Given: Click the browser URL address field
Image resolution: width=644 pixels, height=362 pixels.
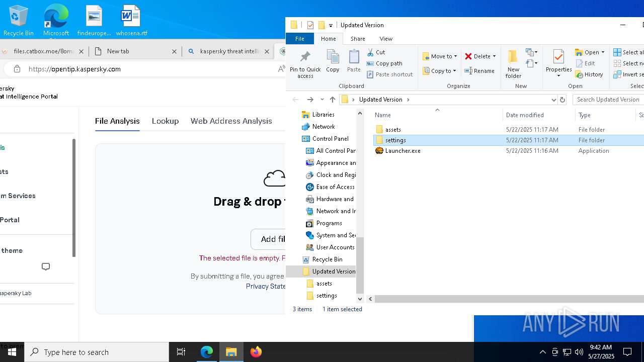Looking at the screenshot, I should point(151,69).
